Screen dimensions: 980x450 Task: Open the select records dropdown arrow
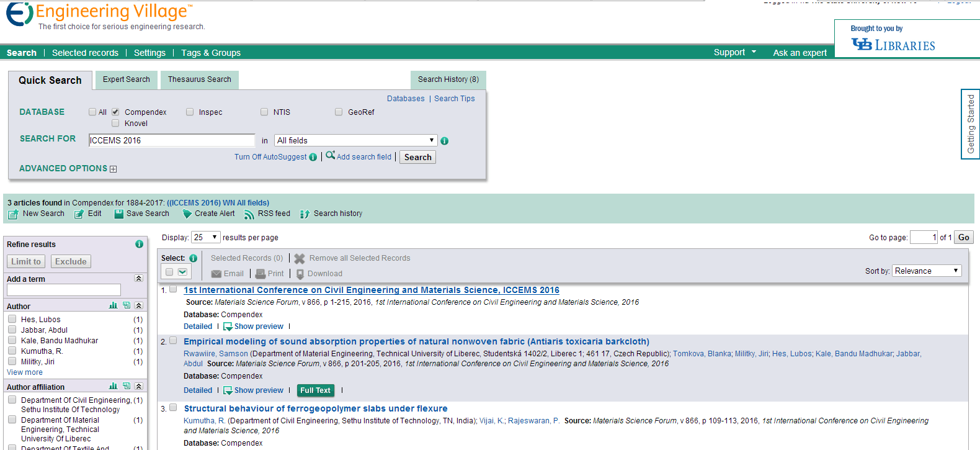click(182, 272)
